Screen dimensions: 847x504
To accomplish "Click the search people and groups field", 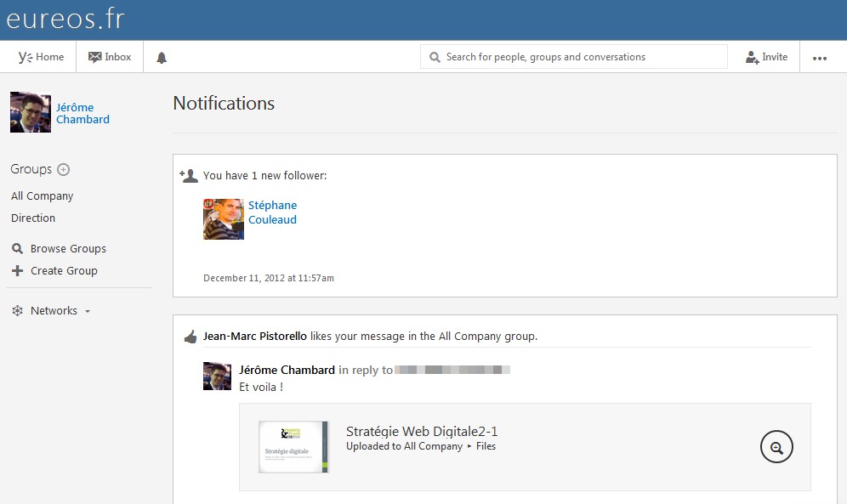I will click(x=574, y=57).
